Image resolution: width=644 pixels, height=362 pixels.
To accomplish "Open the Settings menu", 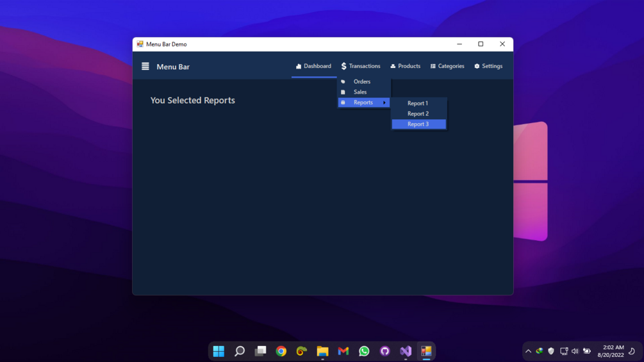I will click(x=488, y=66).
